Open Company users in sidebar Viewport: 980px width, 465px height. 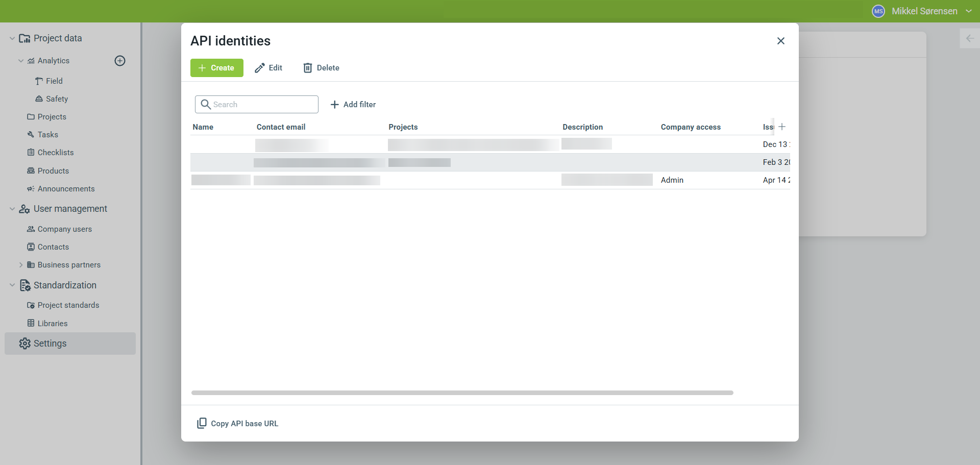click(x=64, y=229)
